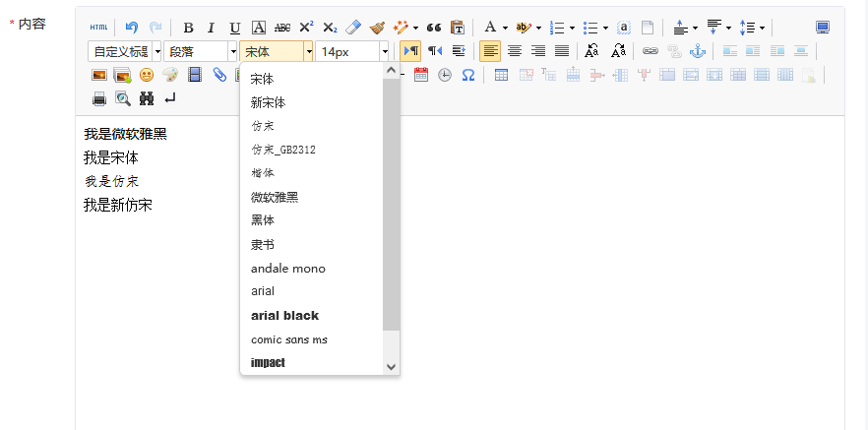
Task: Insert a table using table icon
Action: (502, 75)
